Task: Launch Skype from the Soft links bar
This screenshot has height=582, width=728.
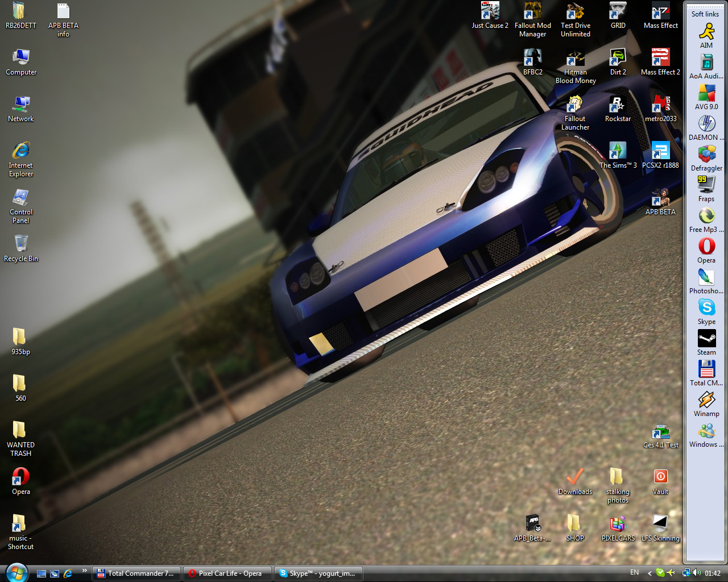Action: click(706, 313)
